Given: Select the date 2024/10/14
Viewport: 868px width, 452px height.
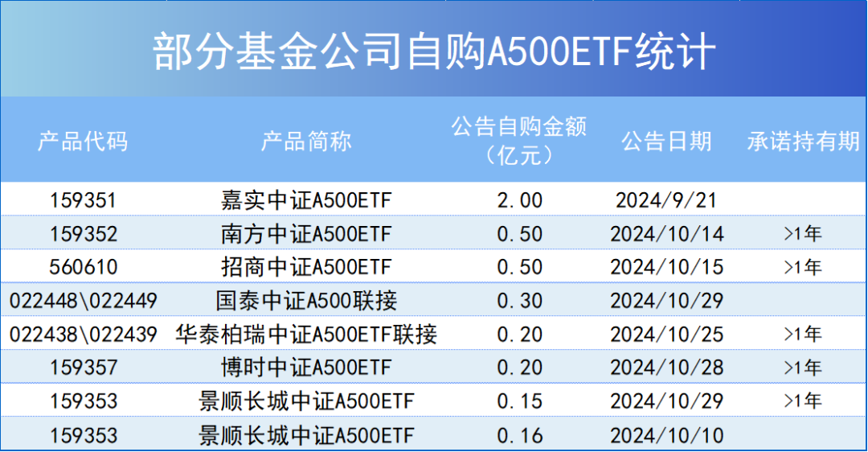Looking at the screenshot, I should click(666, 234).
